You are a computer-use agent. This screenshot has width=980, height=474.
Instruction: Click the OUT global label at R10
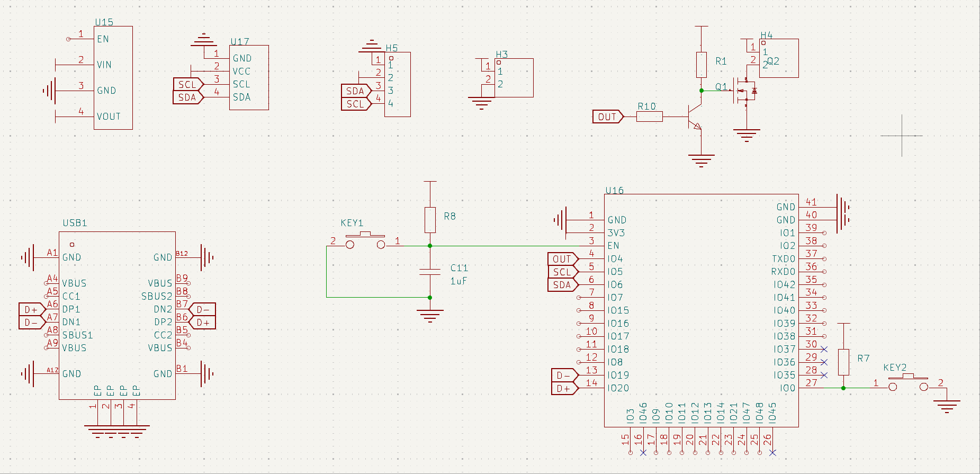pos(608,117)
